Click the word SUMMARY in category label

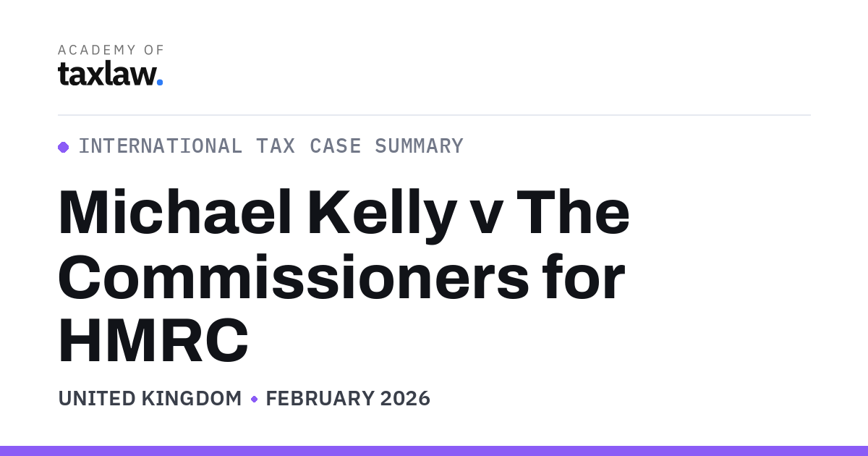click(x=419, y=146)
